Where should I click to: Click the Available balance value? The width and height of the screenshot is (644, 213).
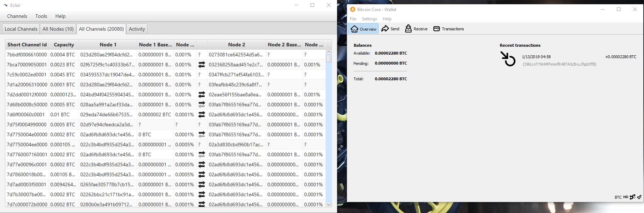click(x=391, y=53)
